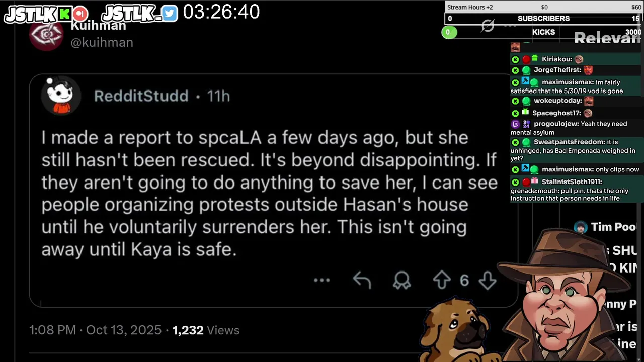Click the Tim Pool name in sidebar
This screenshot has width=644, height=362.
pyautogui.click(x=613, y=227)
